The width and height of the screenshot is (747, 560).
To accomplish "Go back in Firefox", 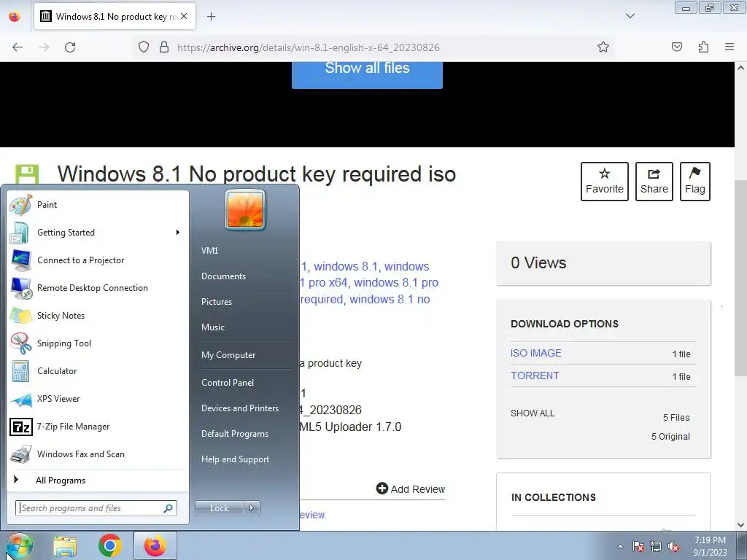I will pyautogui.click(x=18, y=47).
